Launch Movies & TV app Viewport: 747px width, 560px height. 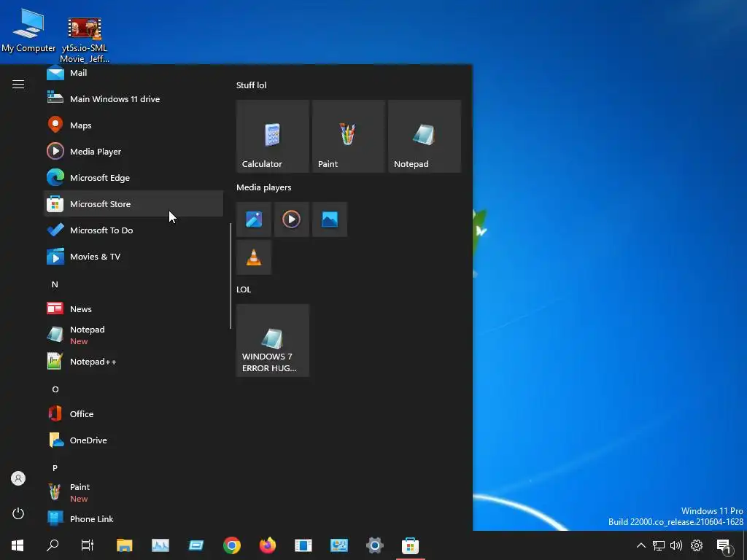[x=133, y=256]
